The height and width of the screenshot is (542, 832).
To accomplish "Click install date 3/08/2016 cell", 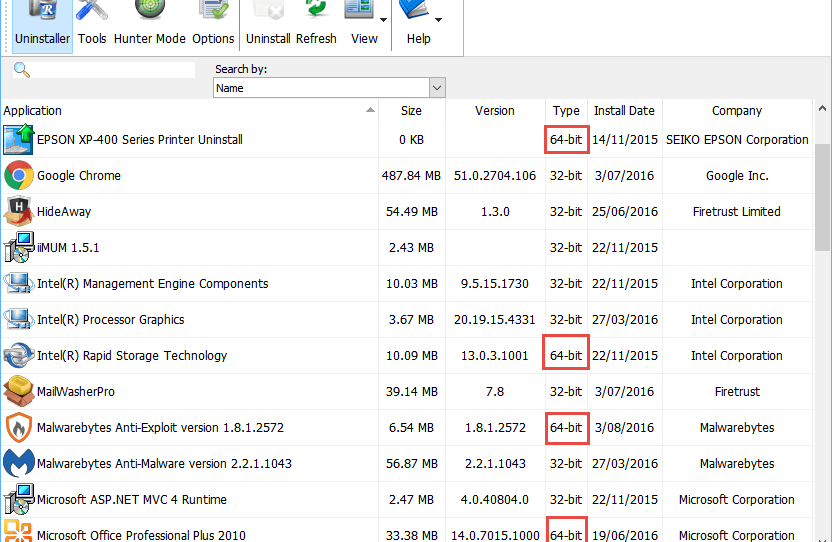I will [625, 427].
